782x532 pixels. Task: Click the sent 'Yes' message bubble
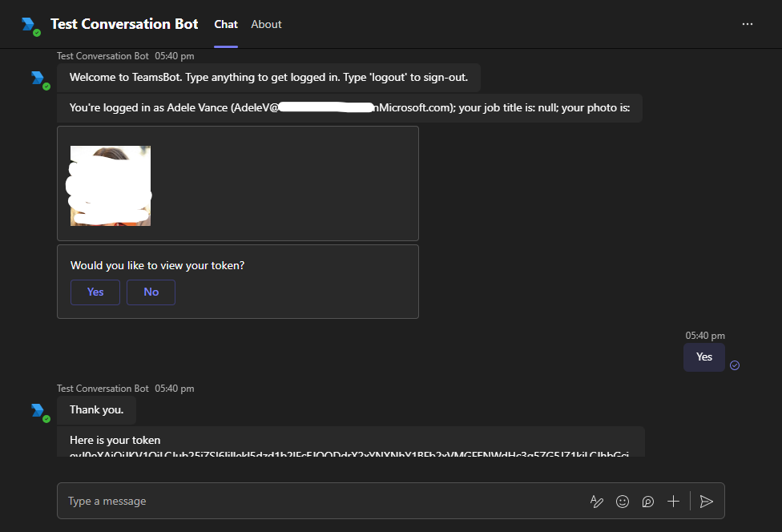pos(703,357)
